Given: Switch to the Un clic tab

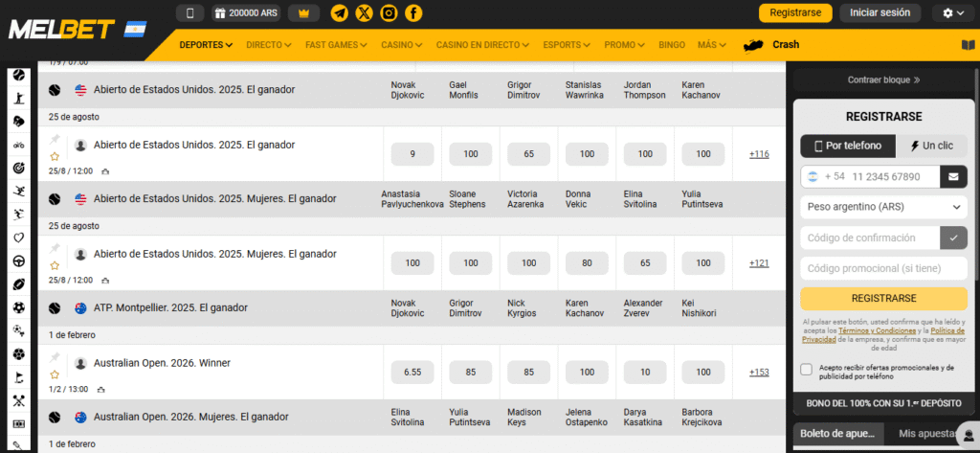Looking at the screenshot, I should point(931,146).
